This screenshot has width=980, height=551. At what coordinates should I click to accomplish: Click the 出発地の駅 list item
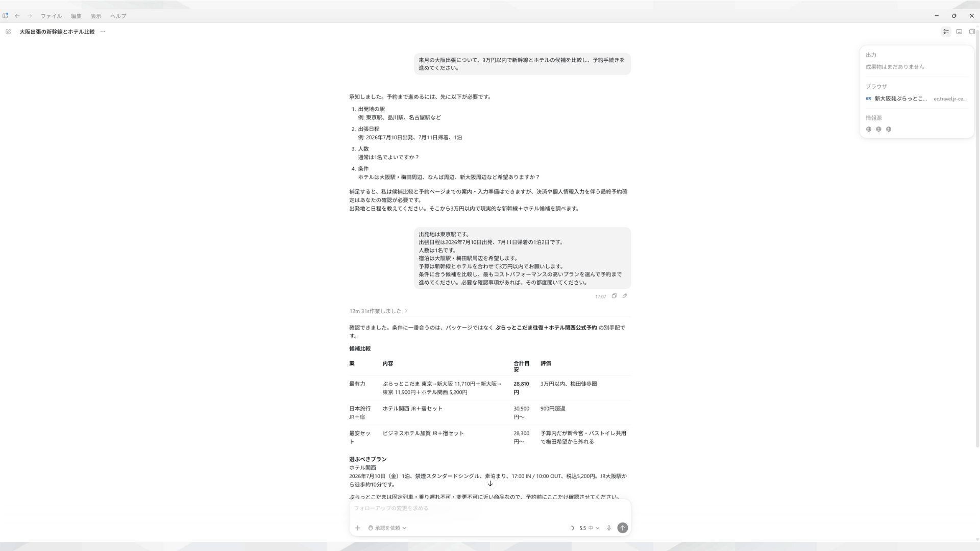371,109
